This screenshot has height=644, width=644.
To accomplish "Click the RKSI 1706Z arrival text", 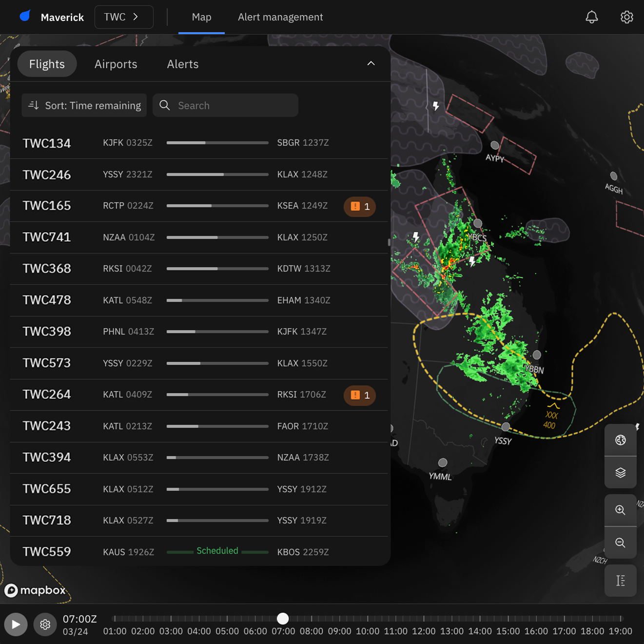I will coord(302,394).
